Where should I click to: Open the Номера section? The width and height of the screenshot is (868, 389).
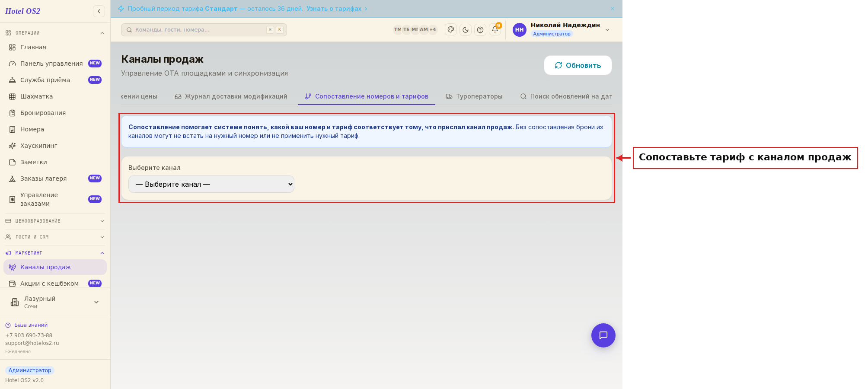pyautogui.click(x=55, y=129)
